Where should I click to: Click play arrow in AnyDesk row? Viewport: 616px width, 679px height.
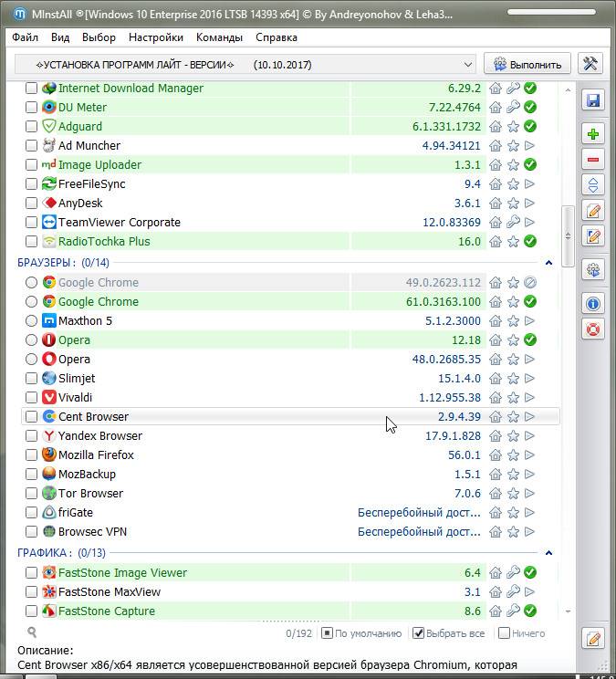click(529, 204)
